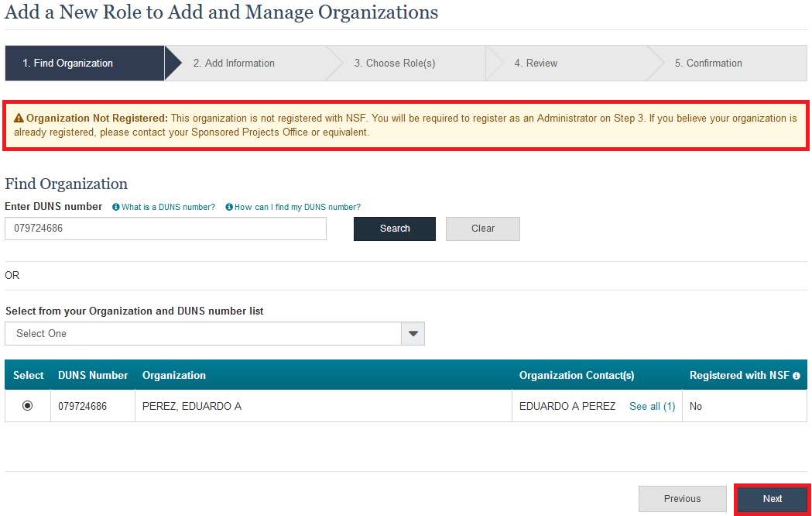Switch to step 5. Confirmation

coord(708,64)
